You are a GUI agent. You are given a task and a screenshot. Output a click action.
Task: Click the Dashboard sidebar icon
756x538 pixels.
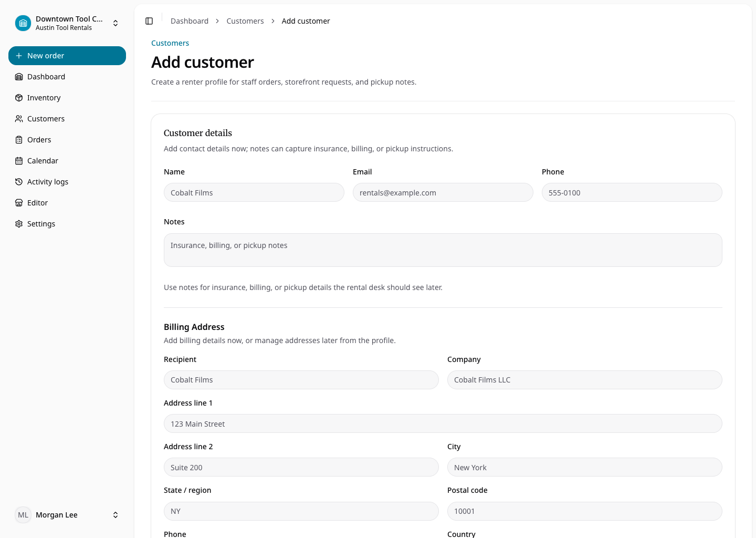coord(19,77)
